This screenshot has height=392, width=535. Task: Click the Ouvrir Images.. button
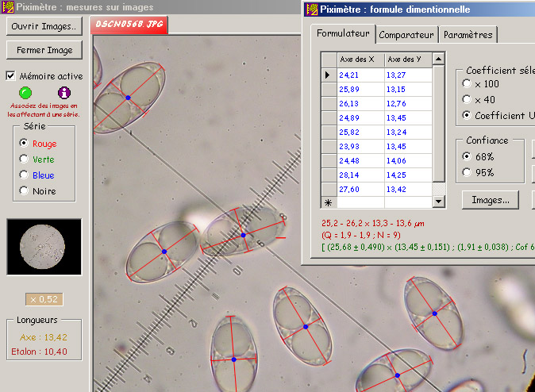44,26
